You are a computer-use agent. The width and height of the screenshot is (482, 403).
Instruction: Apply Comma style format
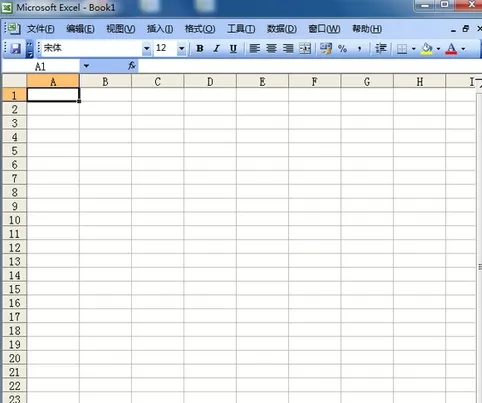click(x=359, y=49)
